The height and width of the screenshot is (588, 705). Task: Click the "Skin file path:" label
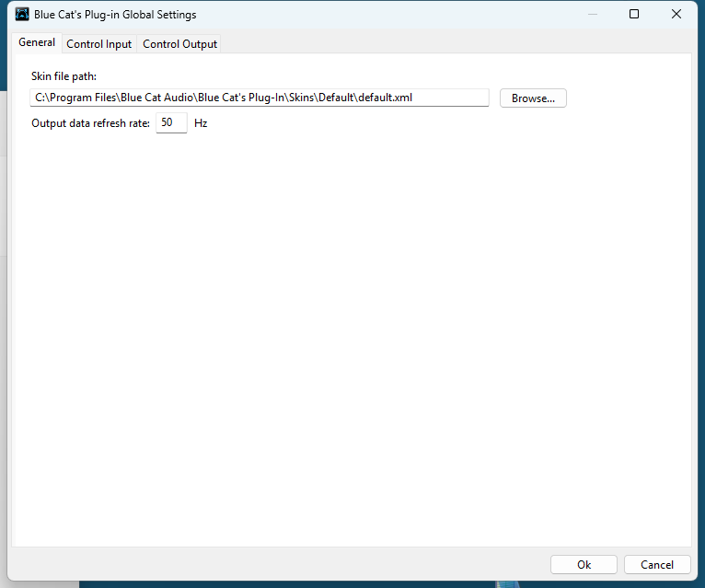(64, 76)
